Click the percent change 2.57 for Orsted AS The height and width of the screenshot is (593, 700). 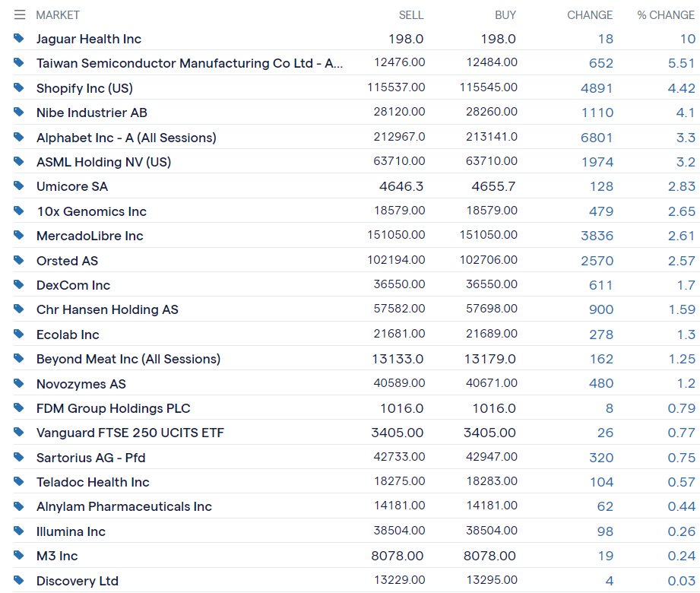(x=681, y=261)
